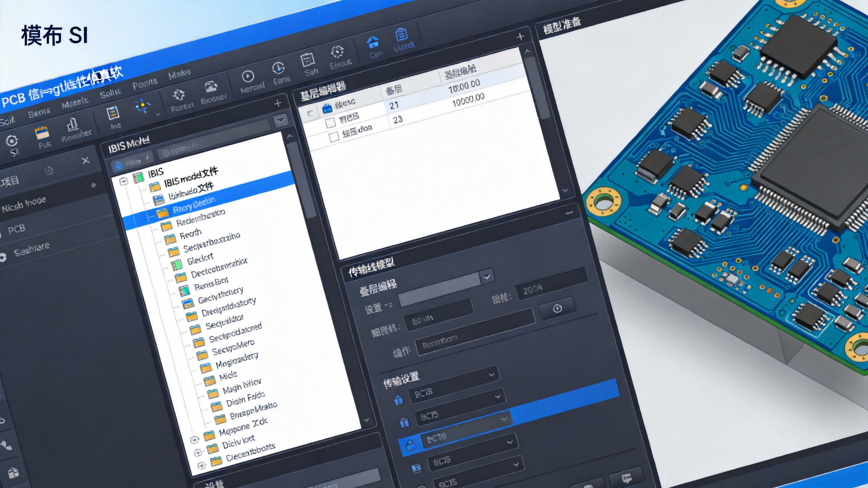Click the green icon beside Gledort
Screen dimensions: 868x488
pyautogui.click(x=177, y=265)
